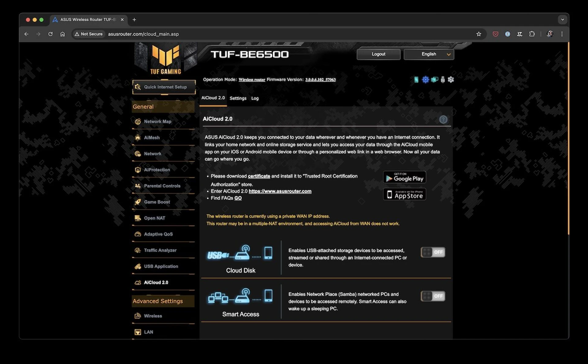Click the grey gear status icon

click(450, 80)
